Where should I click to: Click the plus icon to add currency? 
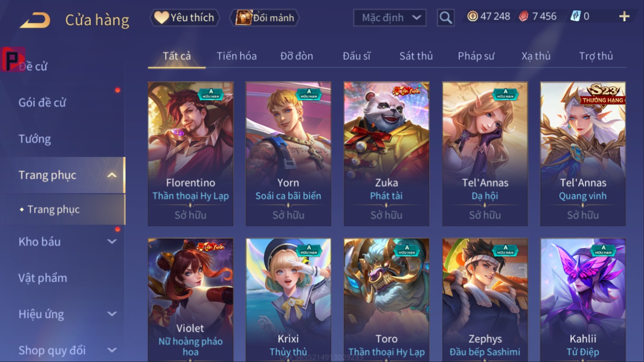(x=624, y=16)
